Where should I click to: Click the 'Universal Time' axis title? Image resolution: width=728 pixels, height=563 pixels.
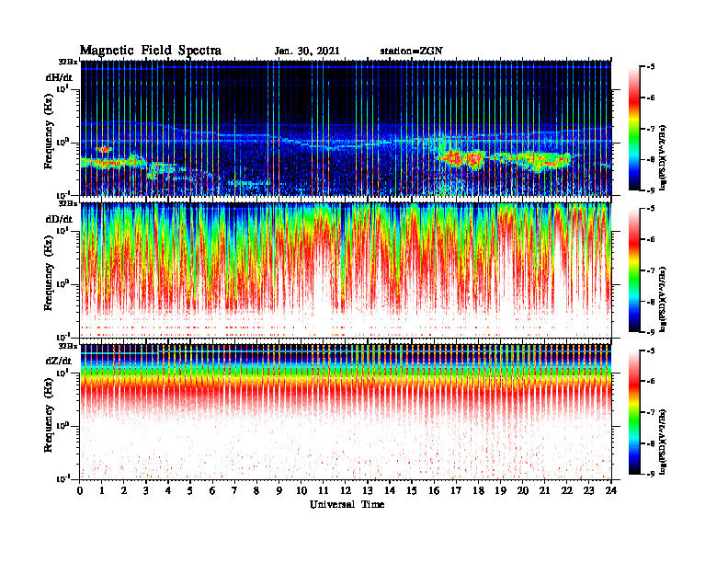(347, 504)
